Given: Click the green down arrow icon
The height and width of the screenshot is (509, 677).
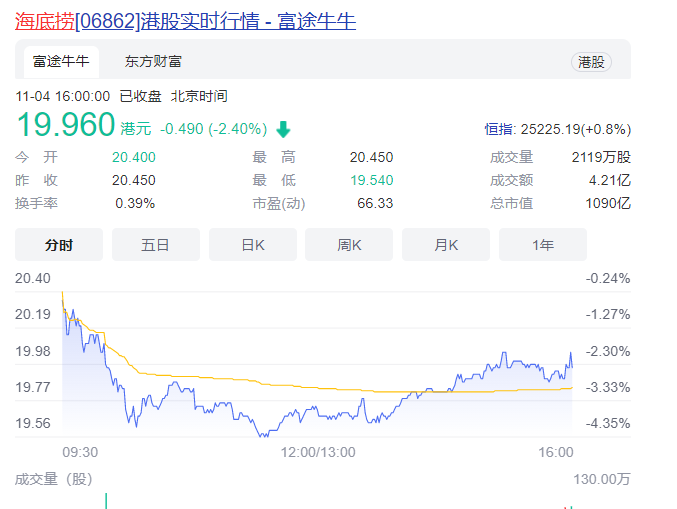Looking at the screenshot, I should pos(283,129).
